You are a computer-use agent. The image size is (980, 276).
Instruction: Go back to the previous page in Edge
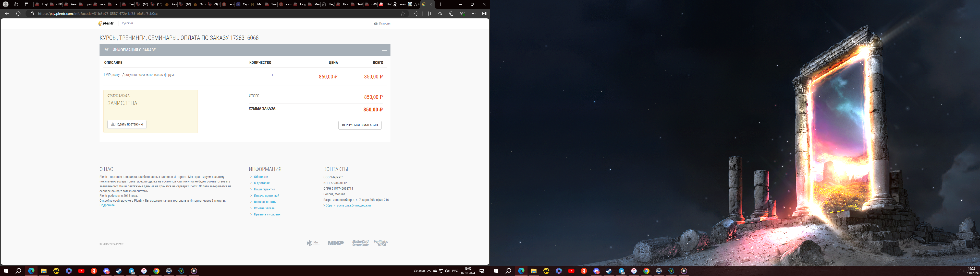(7, 14)
